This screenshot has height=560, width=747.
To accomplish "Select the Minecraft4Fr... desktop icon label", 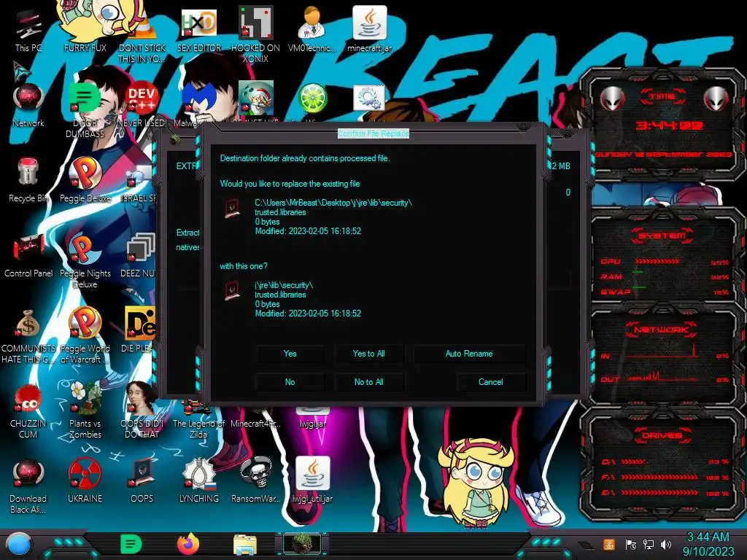I will pyautogui.click(x=256, y=424).
